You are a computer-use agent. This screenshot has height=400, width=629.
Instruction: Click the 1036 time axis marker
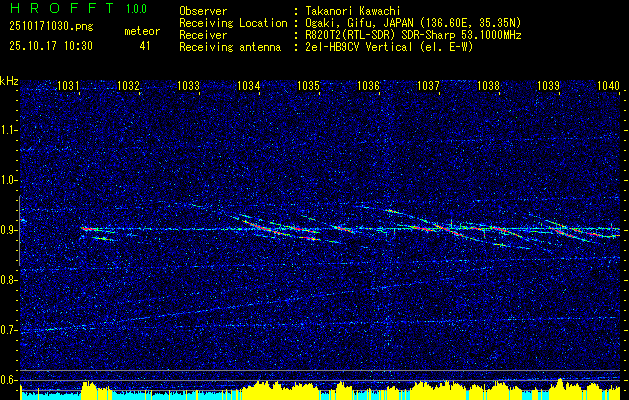[368, 85]
